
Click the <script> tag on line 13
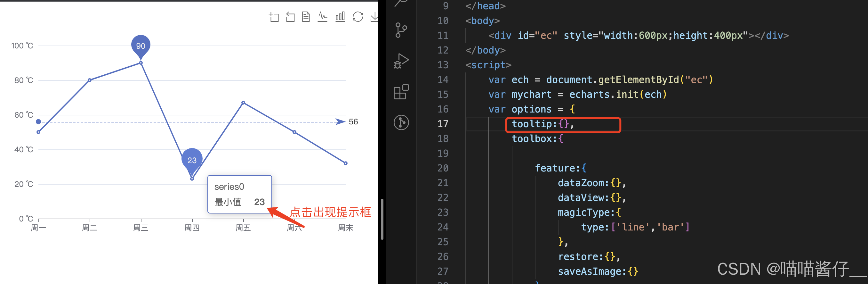(x=488, y=65)
